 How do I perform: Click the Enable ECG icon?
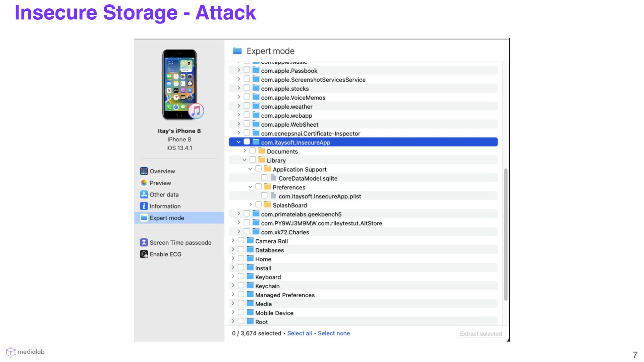pos(144,254)
